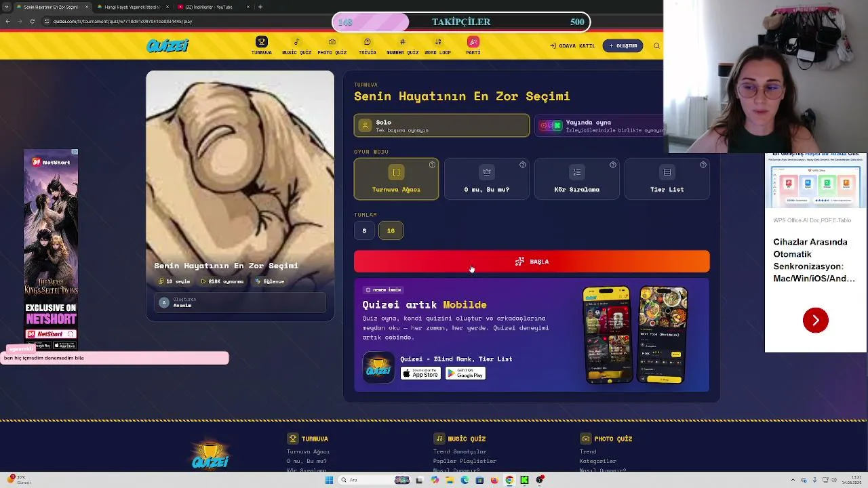868x488 pixels.
Task: Click the taskbar clock and date
Action: click(852, 480)
